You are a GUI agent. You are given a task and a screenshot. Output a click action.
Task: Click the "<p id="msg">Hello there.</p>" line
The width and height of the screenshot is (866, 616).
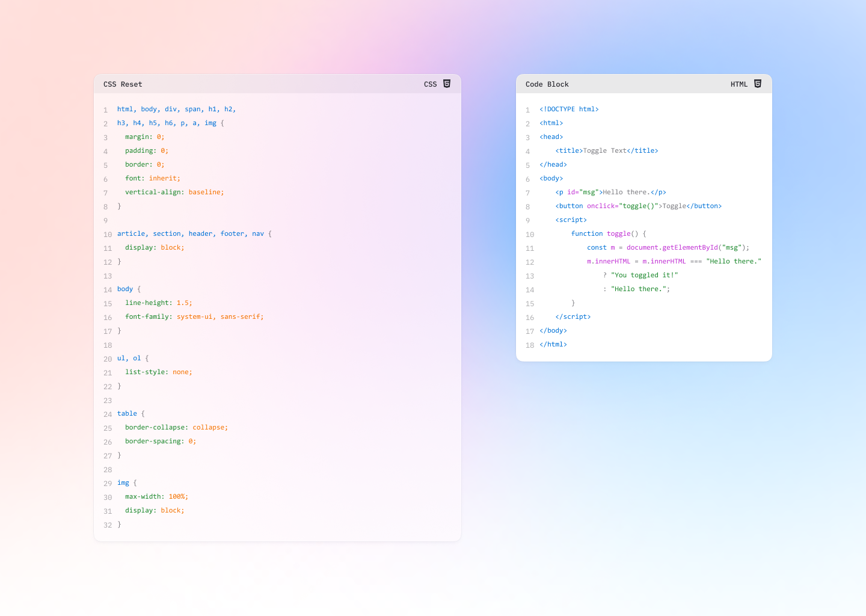coord(611,192)
